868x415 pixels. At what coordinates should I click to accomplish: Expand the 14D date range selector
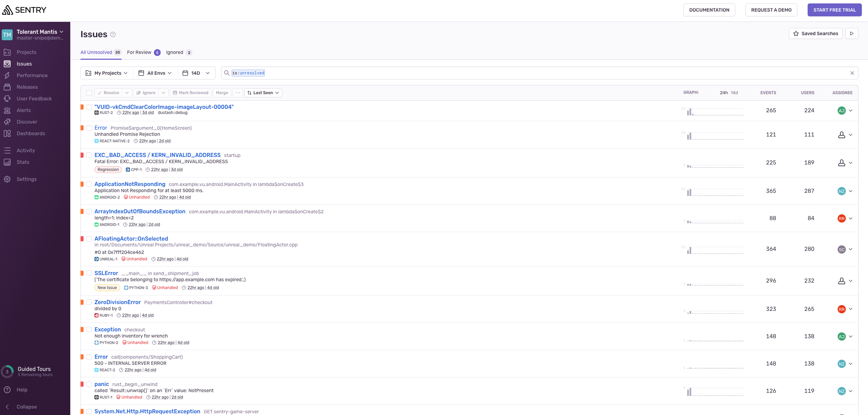click(x=196, y=73)
